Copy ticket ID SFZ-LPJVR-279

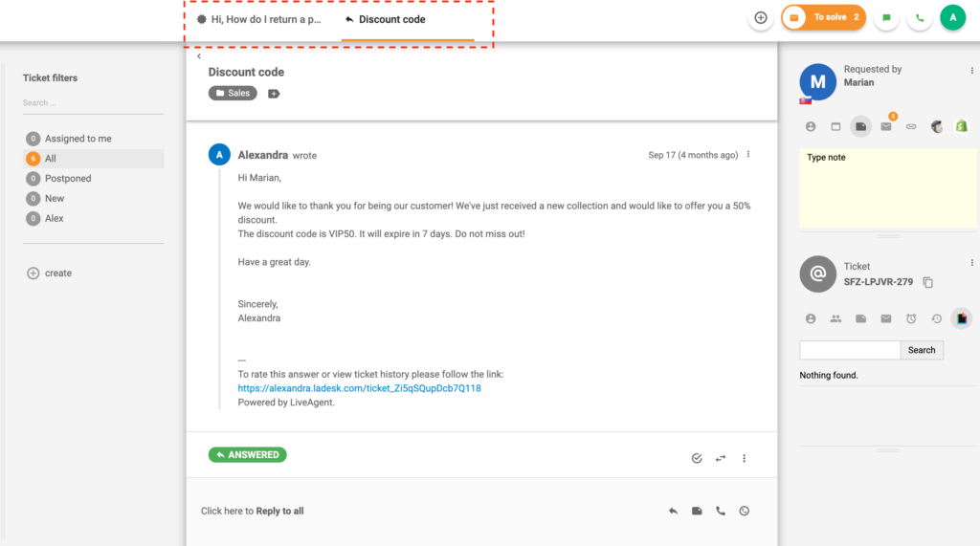tap(928, 283)
